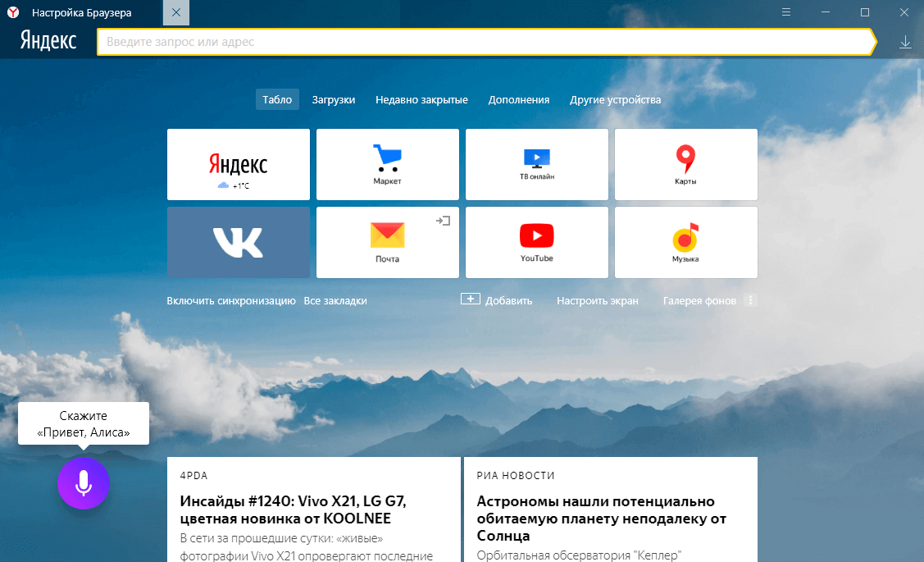924x562 pixels.
Task: Open the browser hamburger menu
Action: [786, 12]
